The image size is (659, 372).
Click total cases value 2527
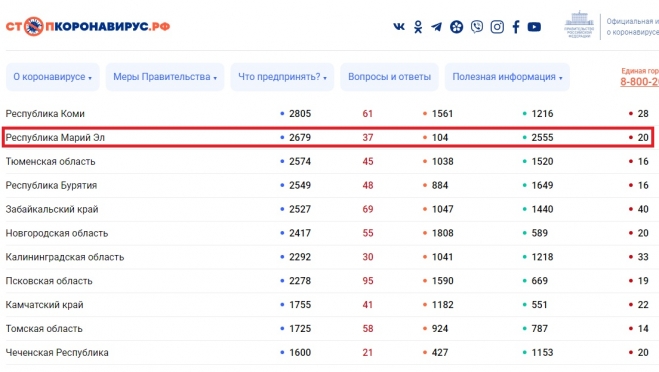tap(300, 209)
